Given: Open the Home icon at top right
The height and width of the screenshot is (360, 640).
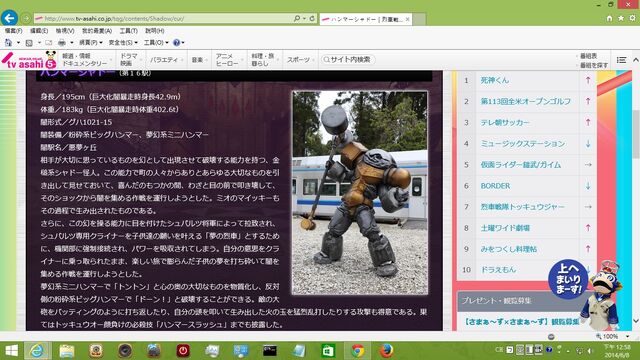Looking at the screenshot, I should [x=609, y=18].
